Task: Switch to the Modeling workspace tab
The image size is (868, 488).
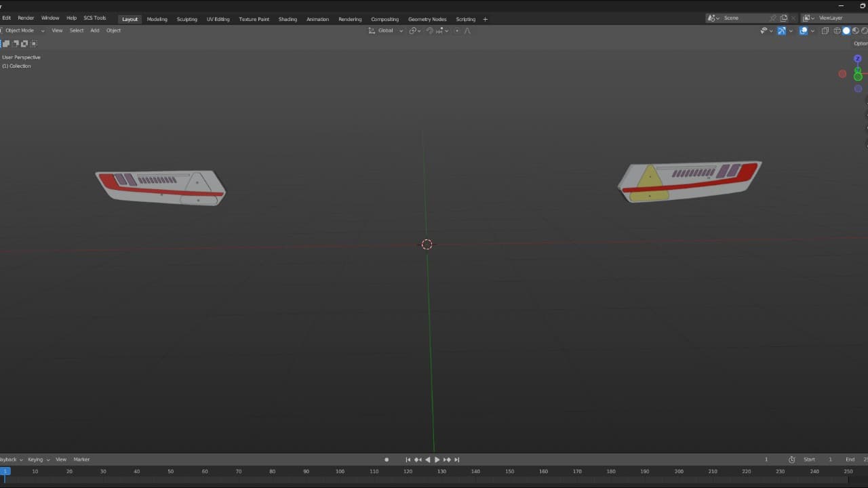Action: point(157,19)
